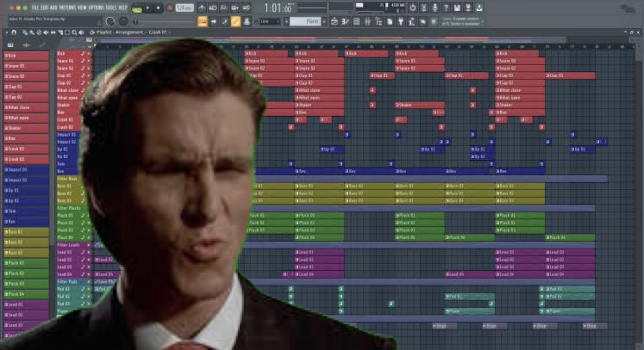Viewport: 644px width, 350px height.
Task: Click the Play transport button
Action: coord(148,8)
